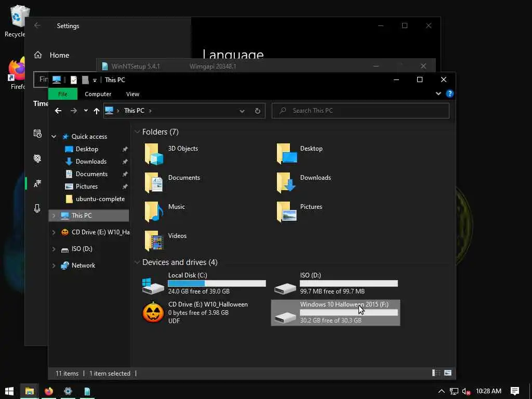Open the View ribbon tab

132,94
